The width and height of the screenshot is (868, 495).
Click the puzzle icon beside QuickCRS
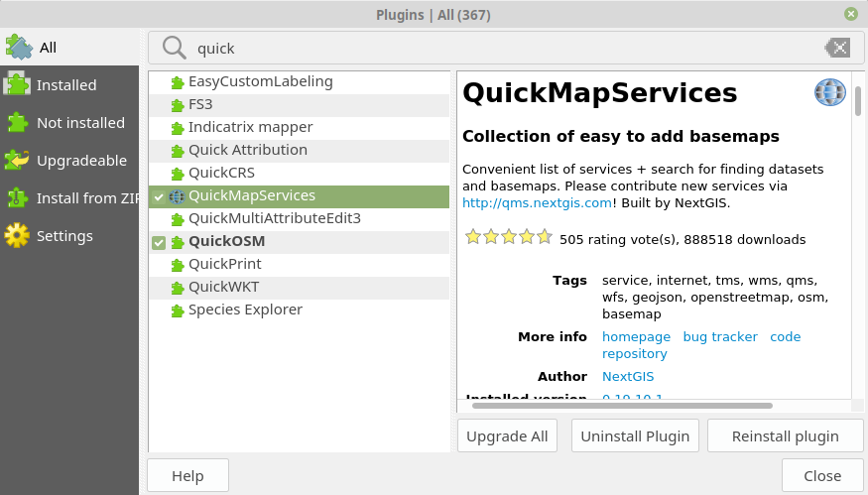[x=178, y=174]
